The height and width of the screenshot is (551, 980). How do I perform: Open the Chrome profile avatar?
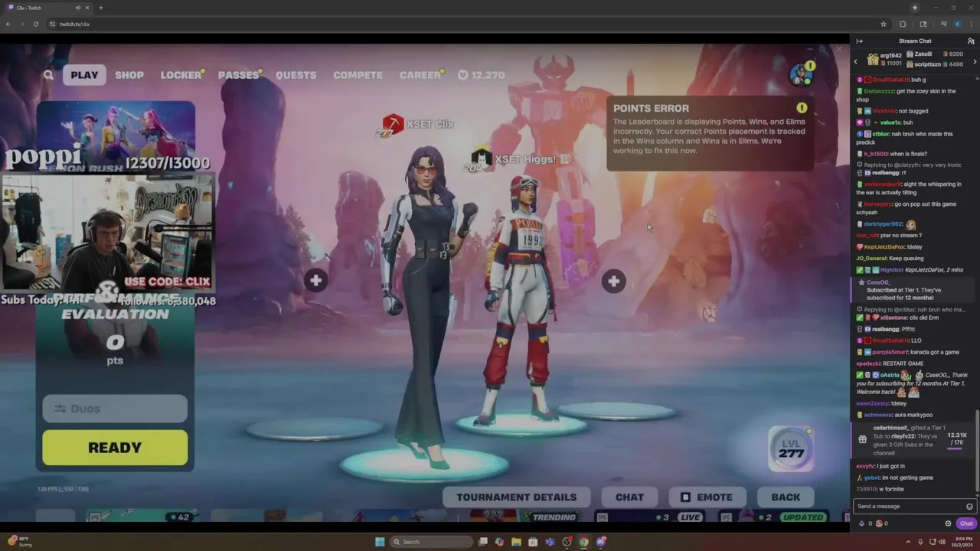(x=957, y=24)
